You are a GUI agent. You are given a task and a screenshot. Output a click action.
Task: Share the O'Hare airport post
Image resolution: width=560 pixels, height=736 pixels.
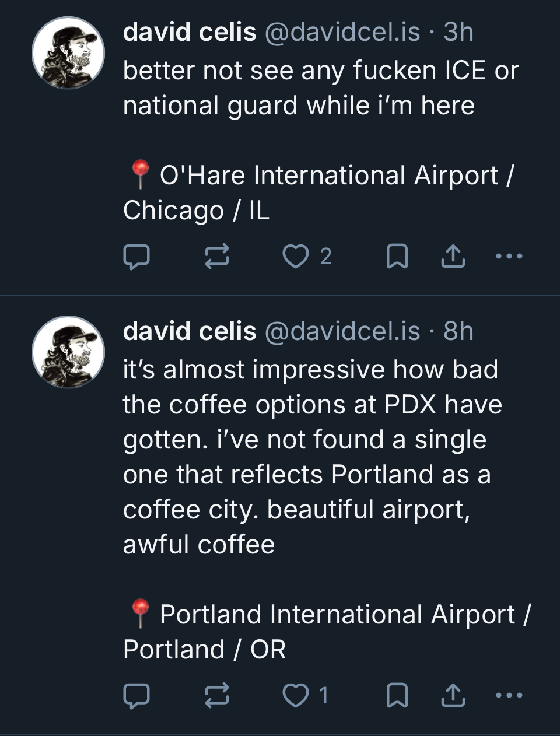(x=453, y=257)
